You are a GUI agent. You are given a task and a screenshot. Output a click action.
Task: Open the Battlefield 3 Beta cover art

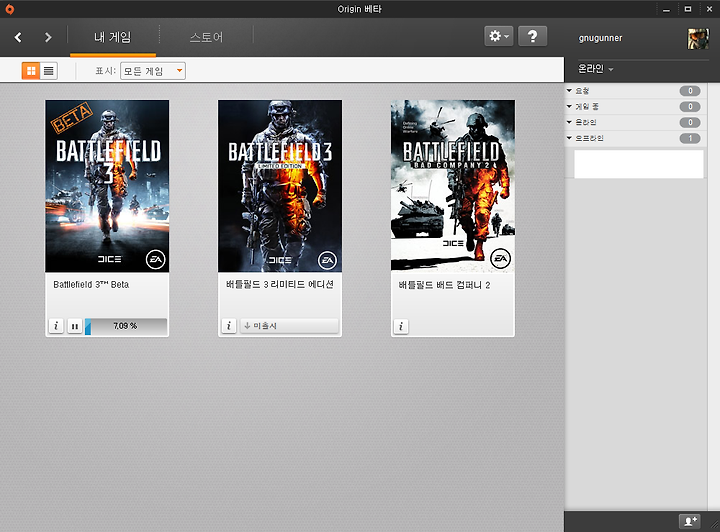click(107, 186)
